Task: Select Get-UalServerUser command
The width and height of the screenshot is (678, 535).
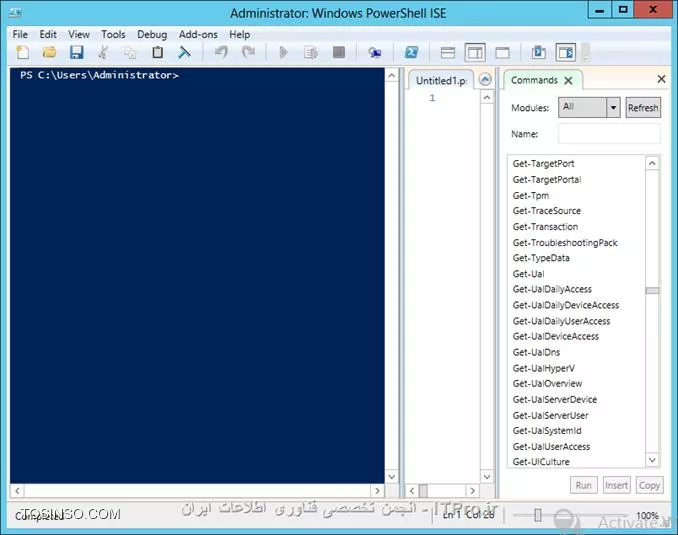Action: pyautogui.click(x=550, y=415)
